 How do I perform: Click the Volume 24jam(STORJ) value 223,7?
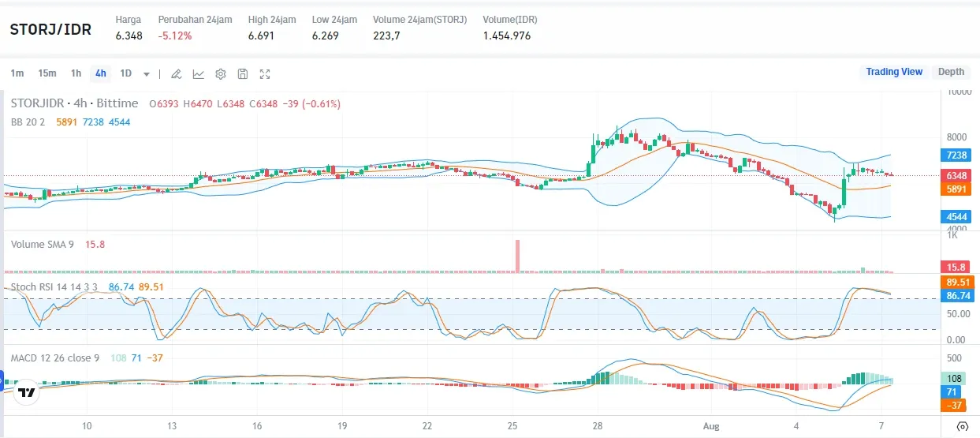coord(386,36)
